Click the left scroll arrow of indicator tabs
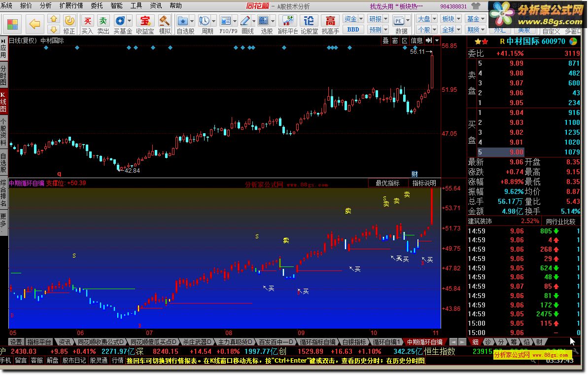The image size is (588, 375). point(454,342)
